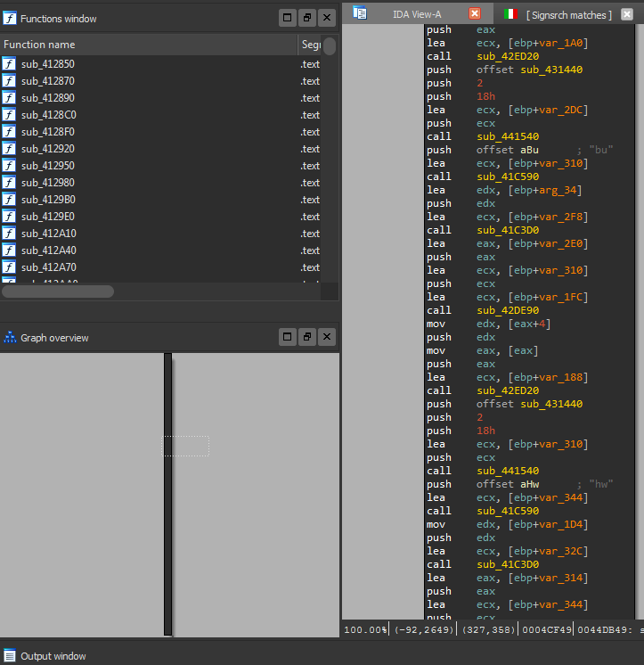Select sub_412A10 in the functions list
Viewport: 644px width, 665px height.
(48, 234)
